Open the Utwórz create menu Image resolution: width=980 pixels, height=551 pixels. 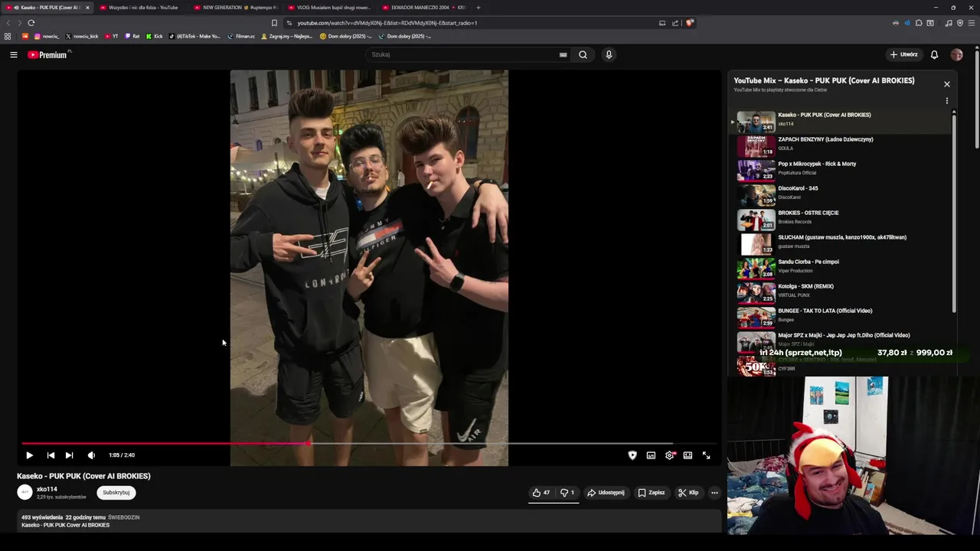coord(903,54)
